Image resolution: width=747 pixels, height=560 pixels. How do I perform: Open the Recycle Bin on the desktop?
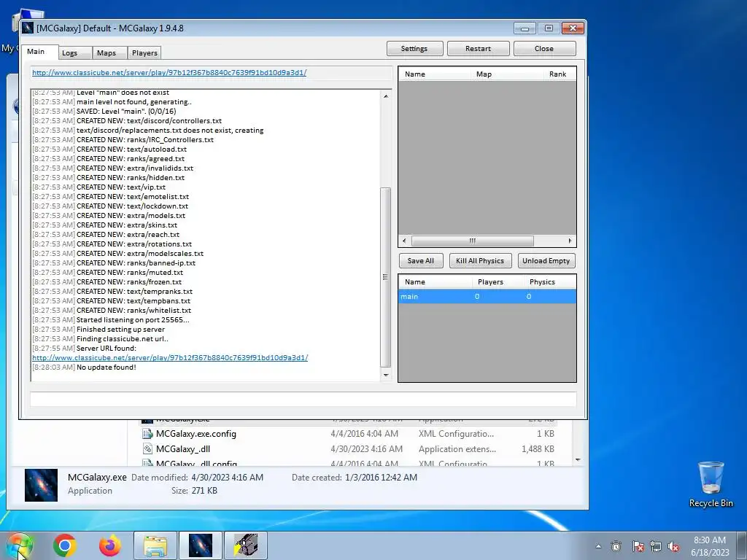point(711,484)
